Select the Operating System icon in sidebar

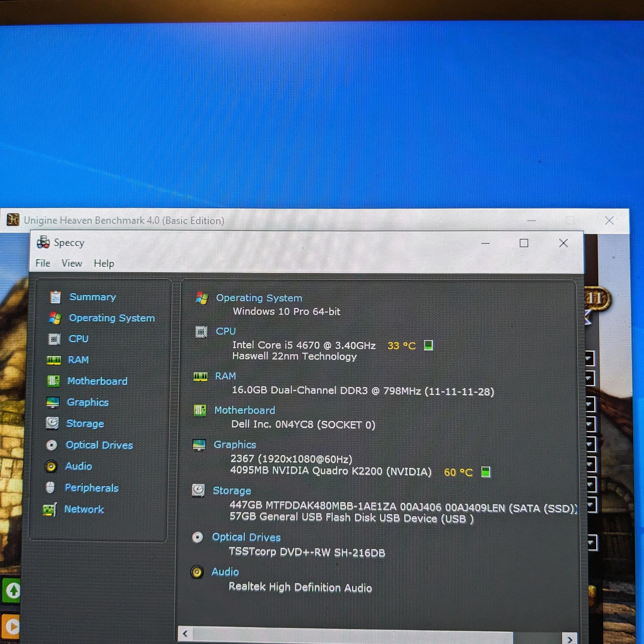55,318
